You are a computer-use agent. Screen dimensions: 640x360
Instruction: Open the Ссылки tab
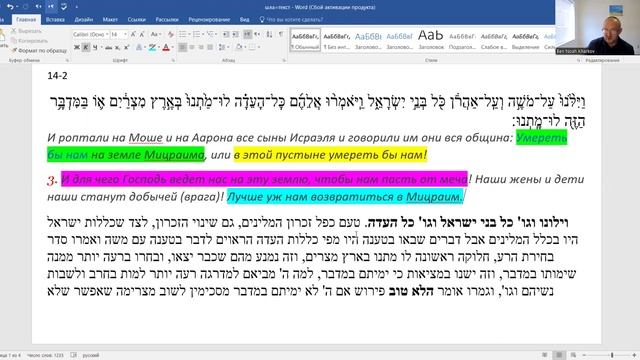(136, 19)
